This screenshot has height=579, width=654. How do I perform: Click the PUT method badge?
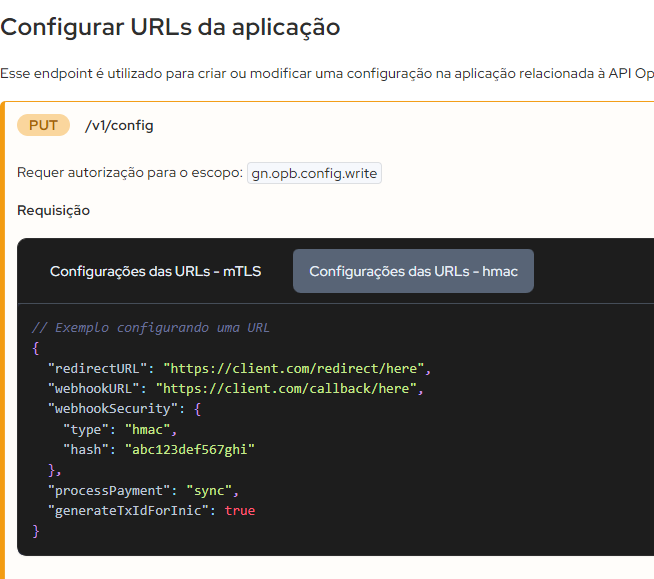[x=43, y=125]
